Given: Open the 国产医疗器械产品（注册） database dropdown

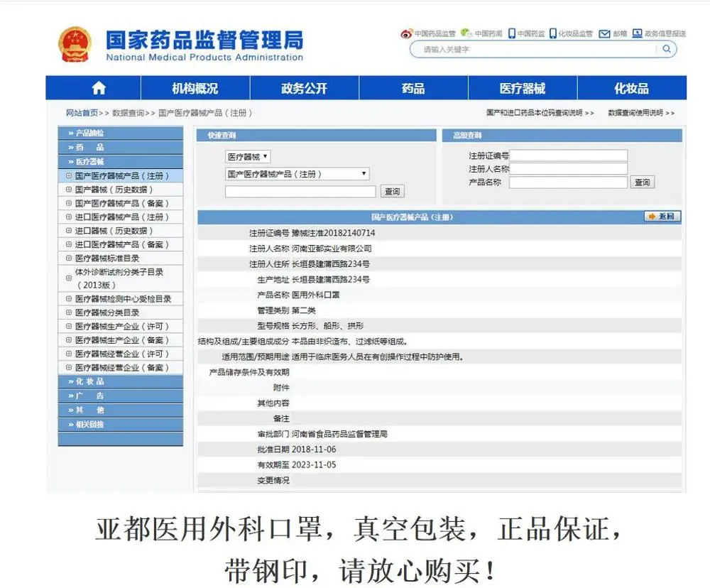Looking at the screenshot, I should (x=297, y=174).
